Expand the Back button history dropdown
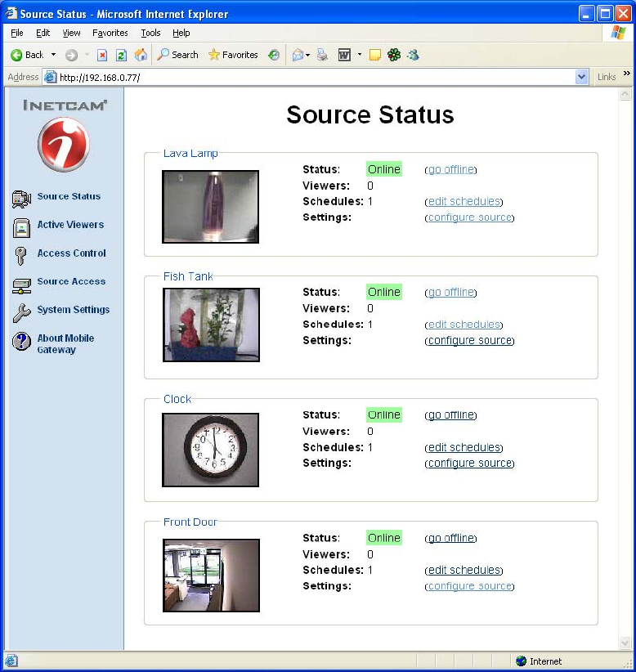This screenshot has height=672, width=636. pyautogui.click(x=54, y=55)
